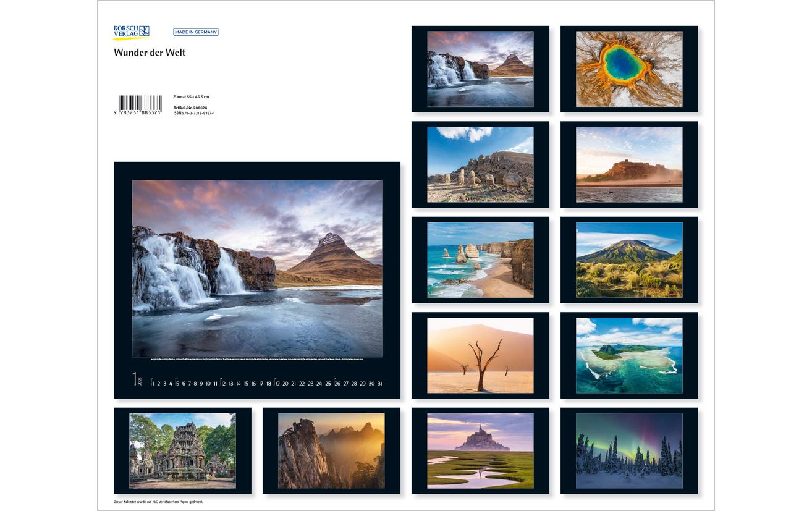Select the stone heads ruins thumbnail
The height and width of the screenshot is (511, 812).
point(480,164)
